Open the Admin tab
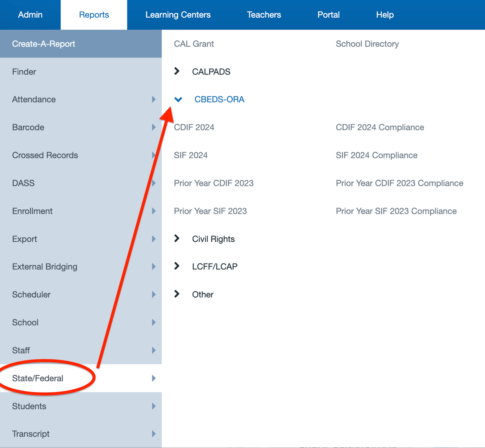 (x=30, y=15)
